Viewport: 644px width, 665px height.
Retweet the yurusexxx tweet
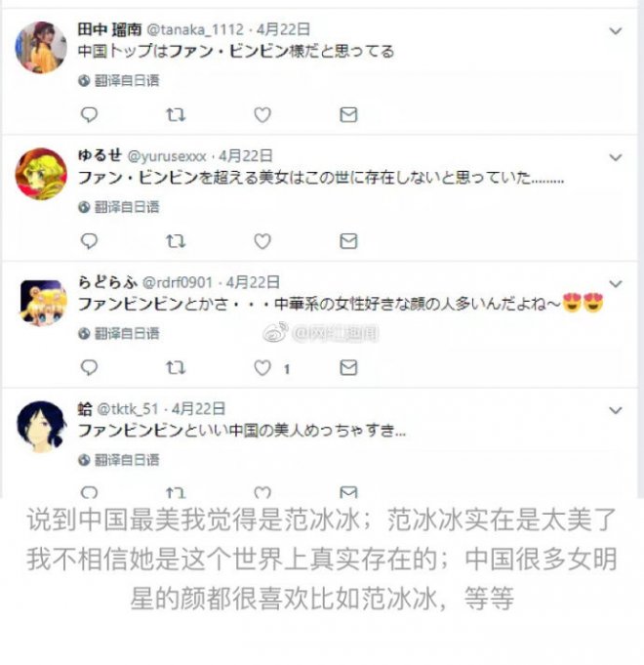point(176,241)
